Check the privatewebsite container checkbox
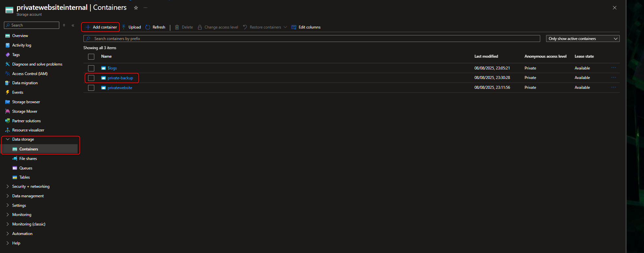The image size is (644, 253). pos(91,88)
